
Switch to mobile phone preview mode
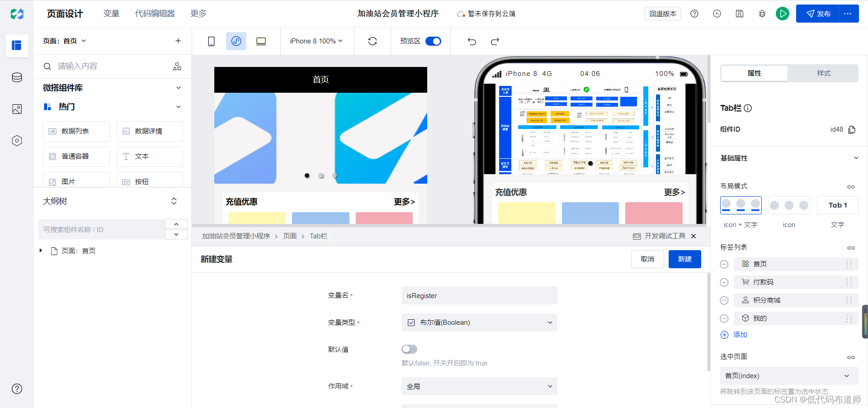point(211,41)
